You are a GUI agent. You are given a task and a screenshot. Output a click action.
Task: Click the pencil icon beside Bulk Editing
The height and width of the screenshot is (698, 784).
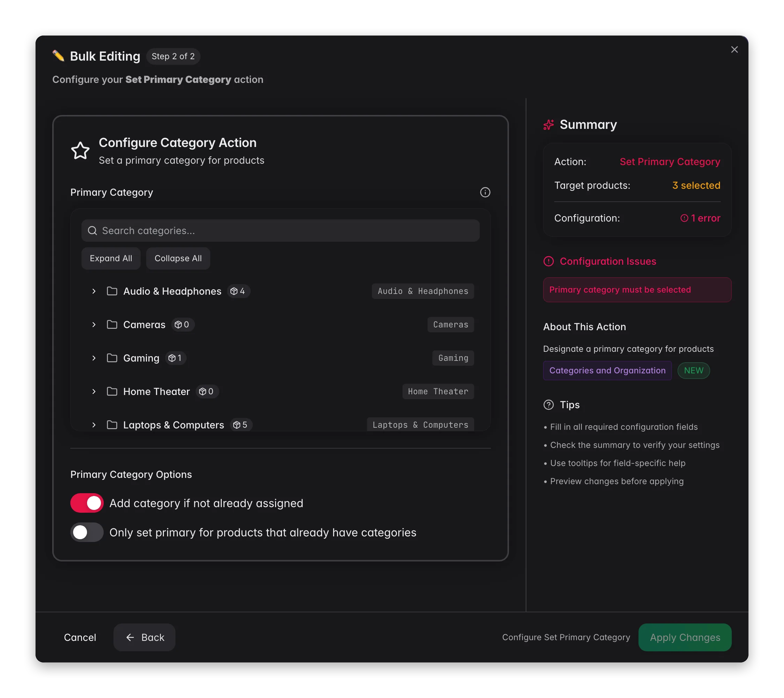click(x=58, y=56)
